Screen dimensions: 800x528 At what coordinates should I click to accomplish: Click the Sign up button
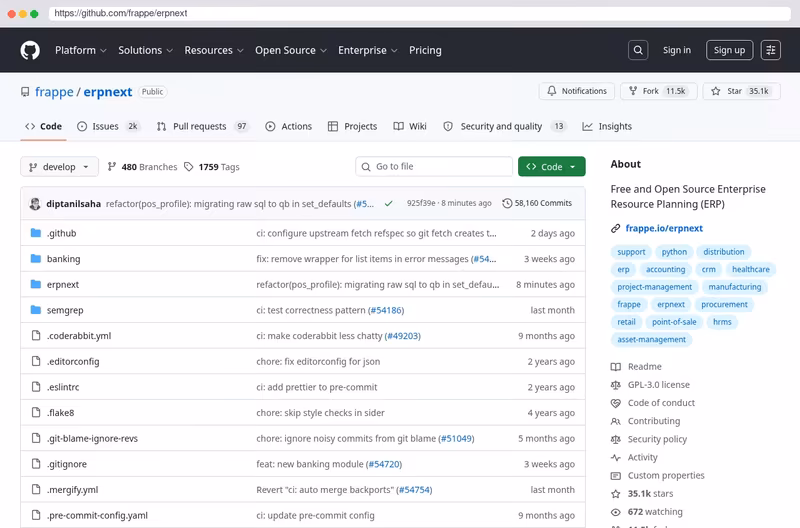coord(729,50)
